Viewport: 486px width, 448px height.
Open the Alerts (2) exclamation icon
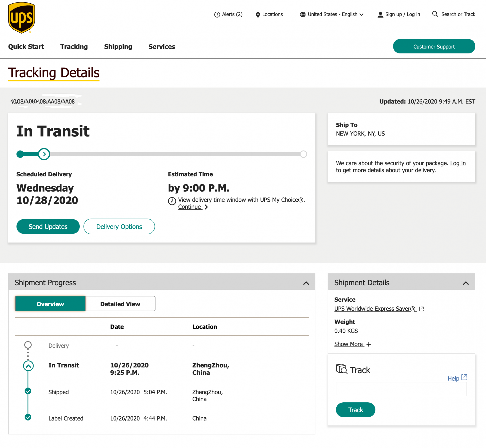point(217,15)
